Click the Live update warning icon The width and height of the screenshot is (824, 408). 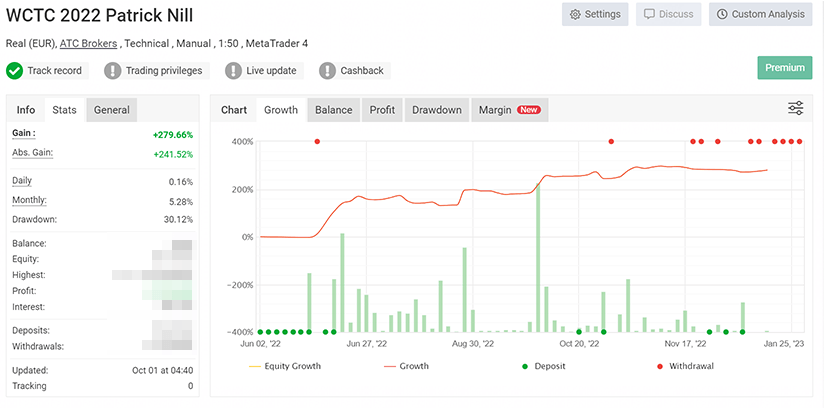233,71
